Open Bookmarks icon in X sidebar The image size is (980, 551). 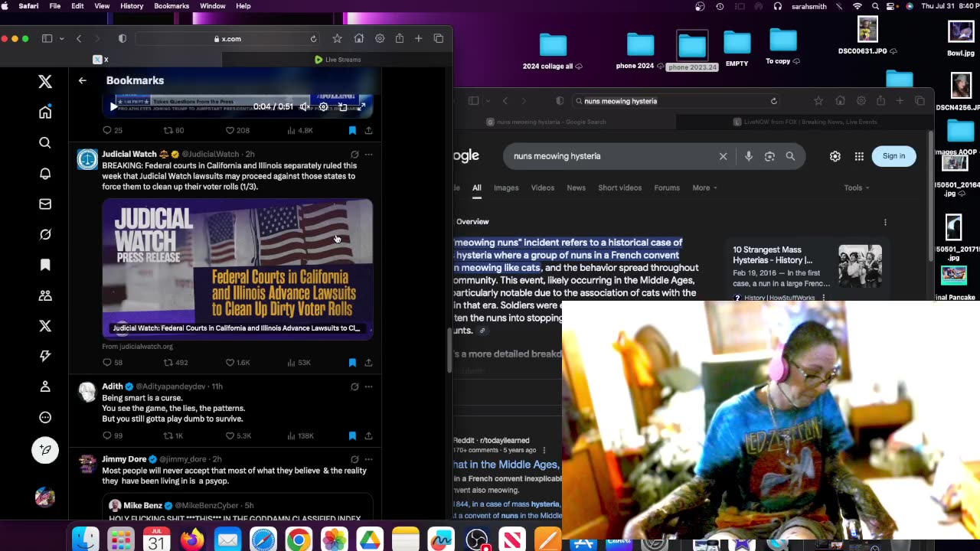(x=45, y=265)
